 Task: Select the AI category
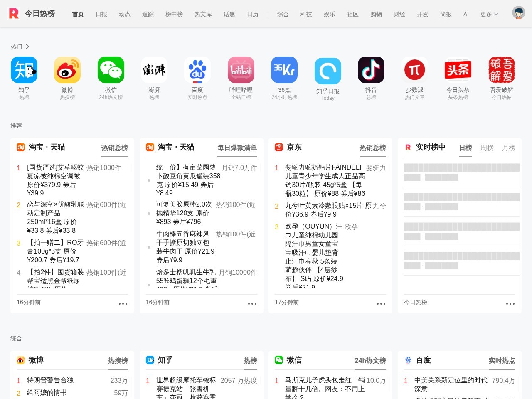click(x=466, y=14)
